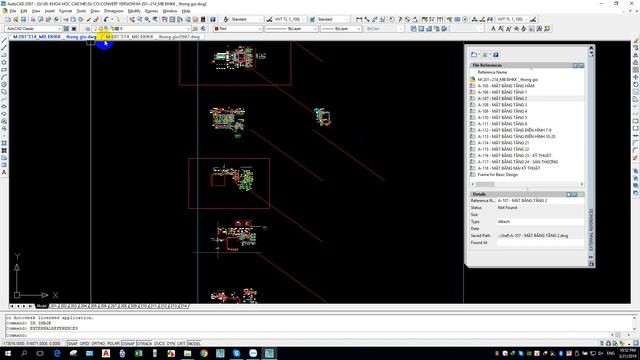Toggle LWT lineweight display in status bar

pos(181,344)
